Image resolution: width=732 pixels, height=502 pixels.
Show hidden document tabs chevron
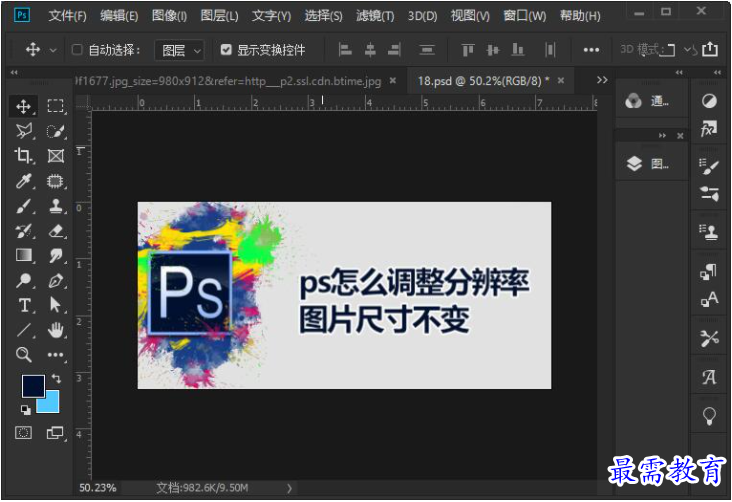click(602, 80)
